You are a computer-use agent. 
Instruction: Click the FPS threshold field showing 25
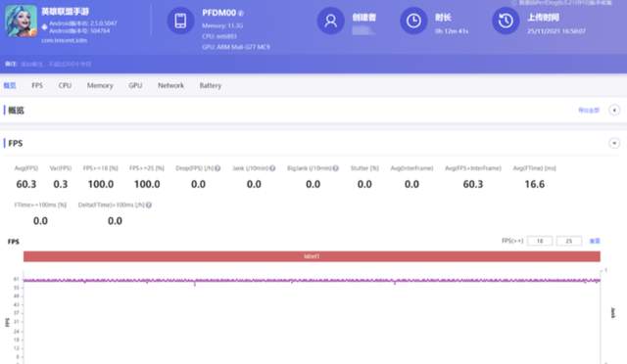pos(568,241)
